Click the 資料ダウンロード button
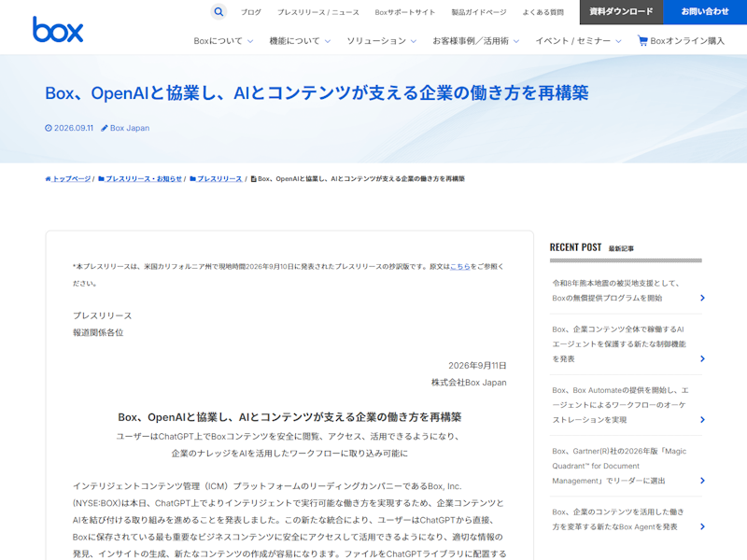 [x=621, y=12]
